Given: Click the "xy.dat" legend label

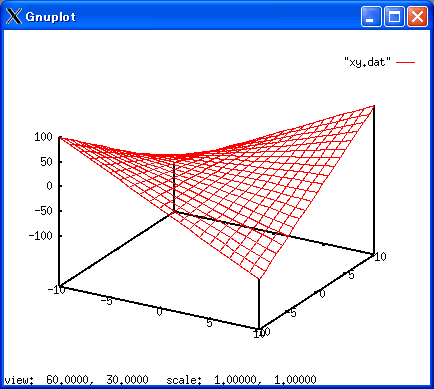Looking at the screenshot, I should 367,62.
